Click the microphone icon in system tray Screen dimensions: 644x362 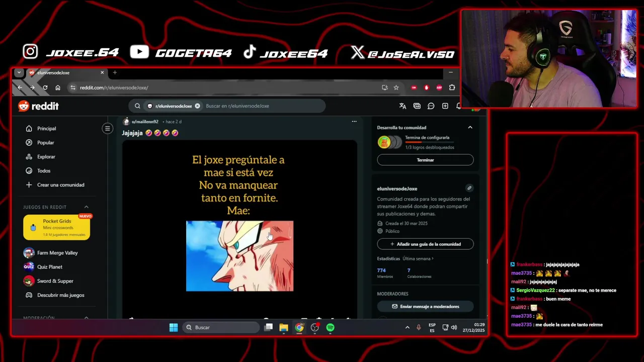tap(419, 327)
